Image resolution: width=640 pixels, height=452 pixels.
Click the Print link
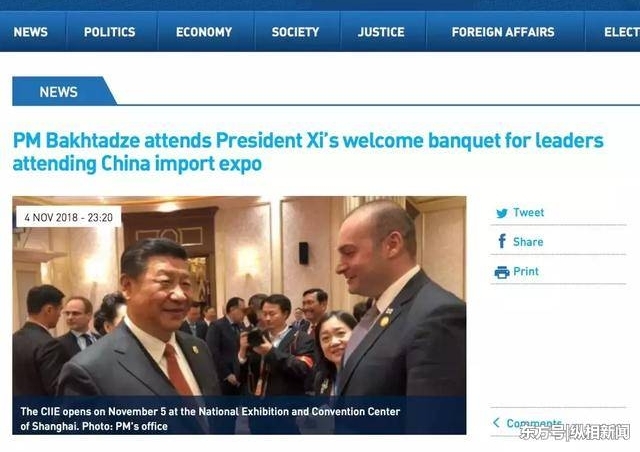526,271
